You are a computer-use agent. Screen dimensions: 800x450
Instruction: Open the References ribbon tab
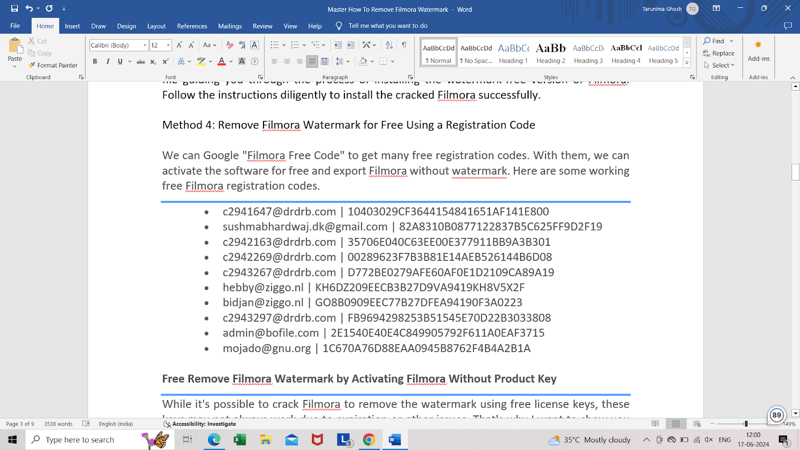(192, 26)
